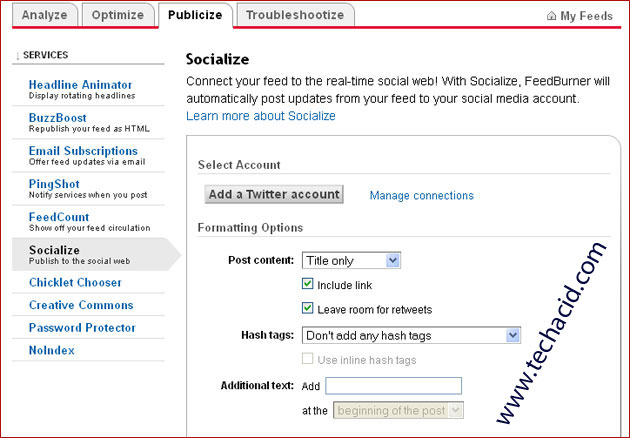Select Chicklet Chooser in sidebar

75,282
